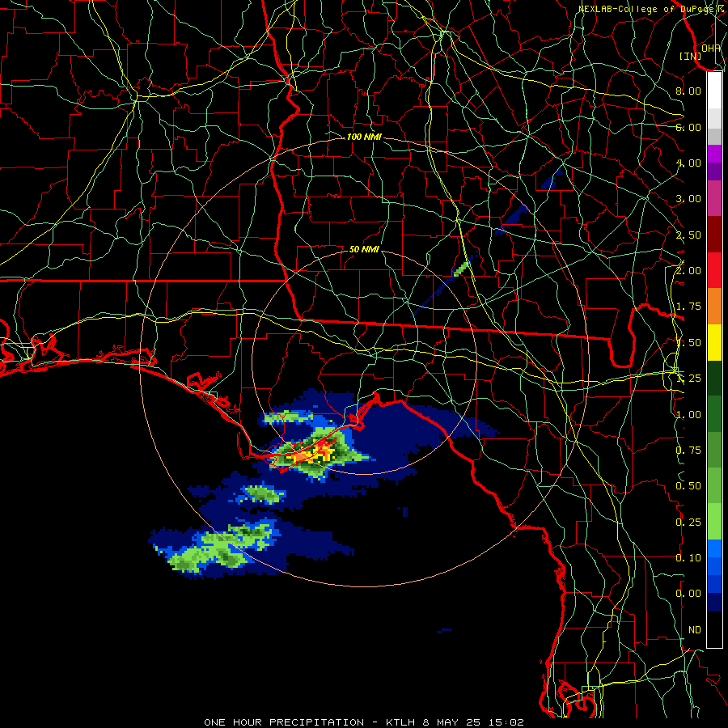Screen dimensions: 728x728
Task: Pick the dark maroon swatch near 2.50
Action: tap(714, 235)
